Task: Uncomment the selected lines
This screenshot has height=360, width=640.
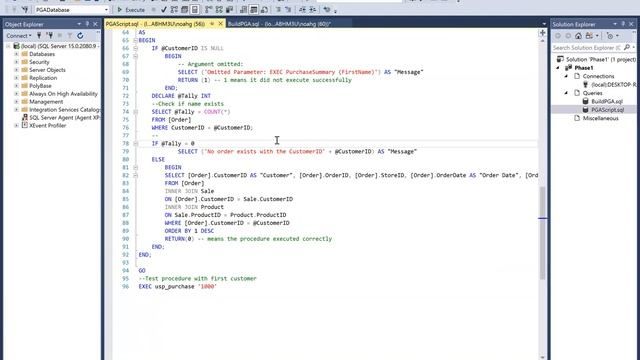Action: click(x=288, y=9)
